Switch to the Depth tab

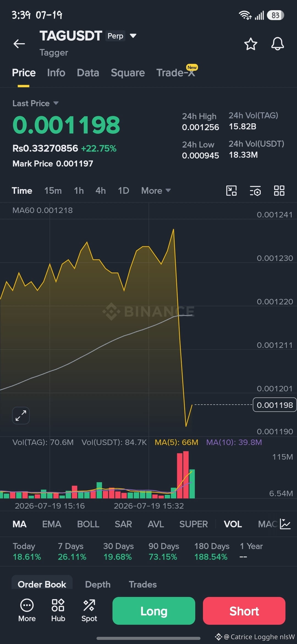(98, 584)
